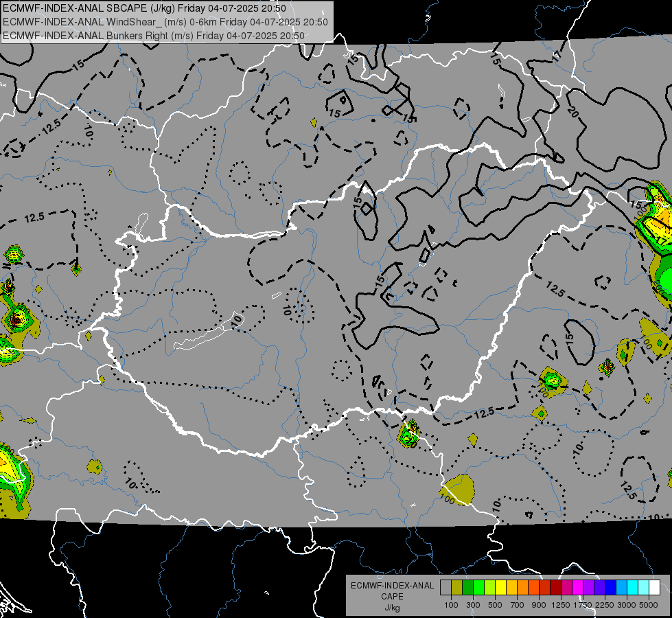Select the WindShear 0-6km layer title line
Viewport: 672px width, 618px height.
point(165,22)
